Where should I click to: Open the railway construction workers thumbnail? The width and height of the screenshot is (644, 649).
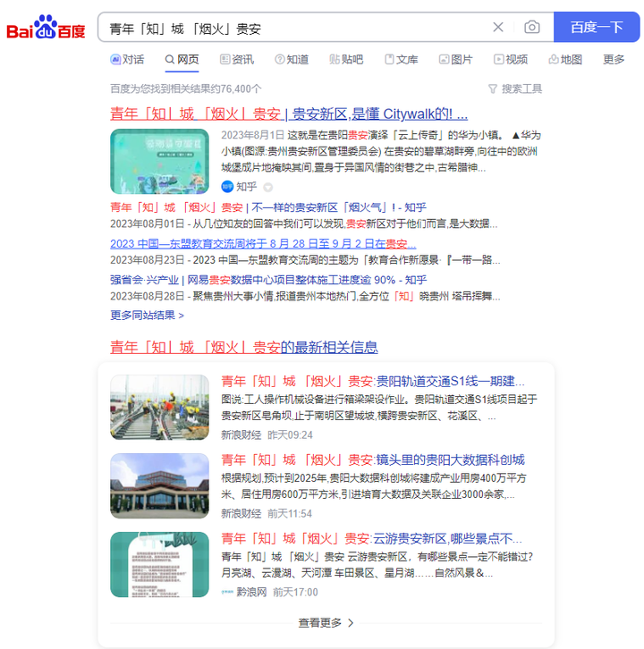pos(159,408)
